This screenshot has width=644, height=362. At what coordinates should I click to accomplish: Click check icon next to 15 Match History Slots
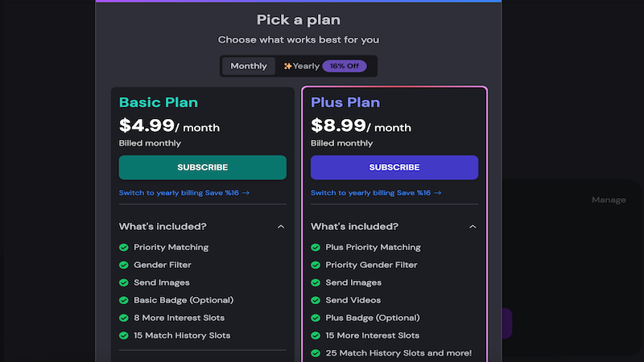point(124,336)
